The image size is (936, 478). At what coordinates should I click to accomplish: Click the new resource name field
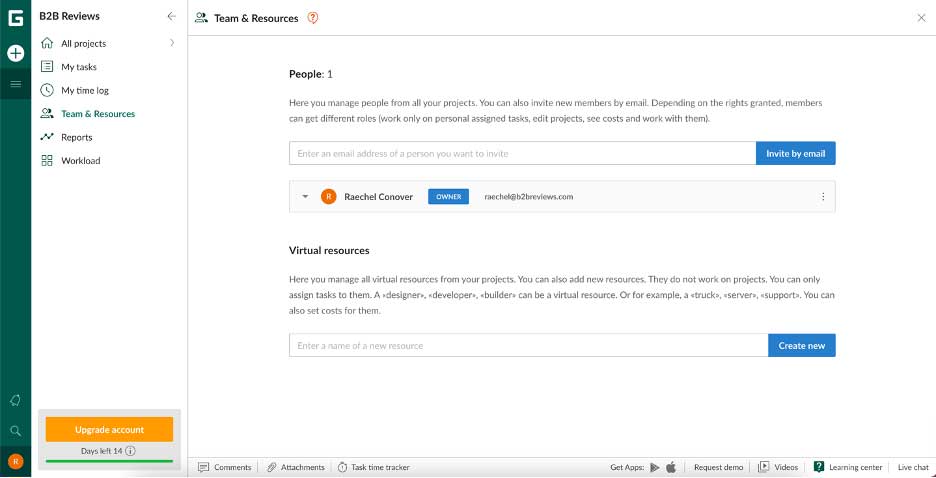point(528,346)
